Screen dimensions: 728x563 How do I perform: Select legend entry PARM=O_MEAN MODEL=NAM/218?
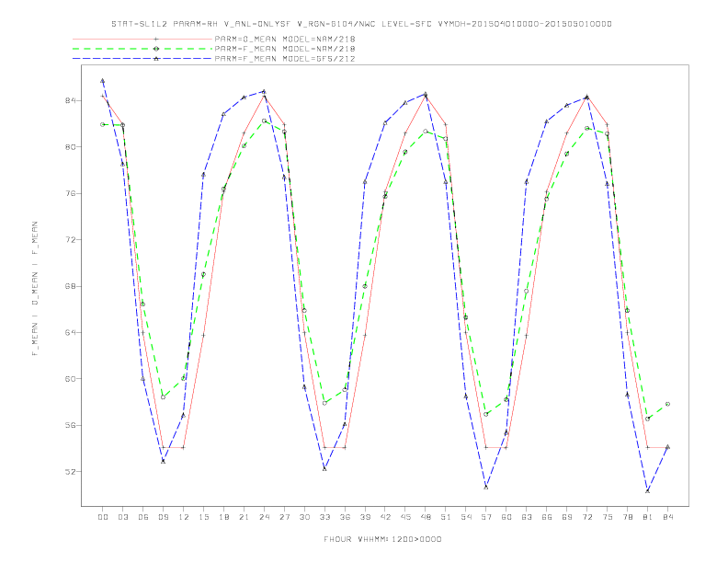point(285,39)
